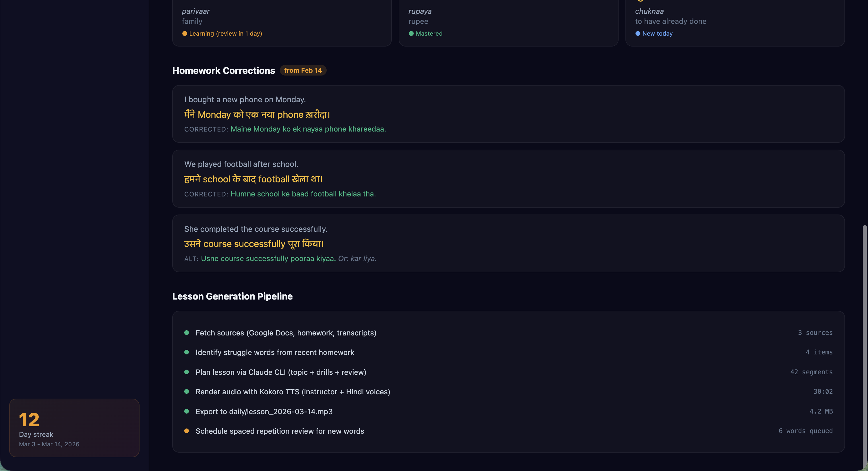Select the rupaya vocabulary card

click(508, 22)
